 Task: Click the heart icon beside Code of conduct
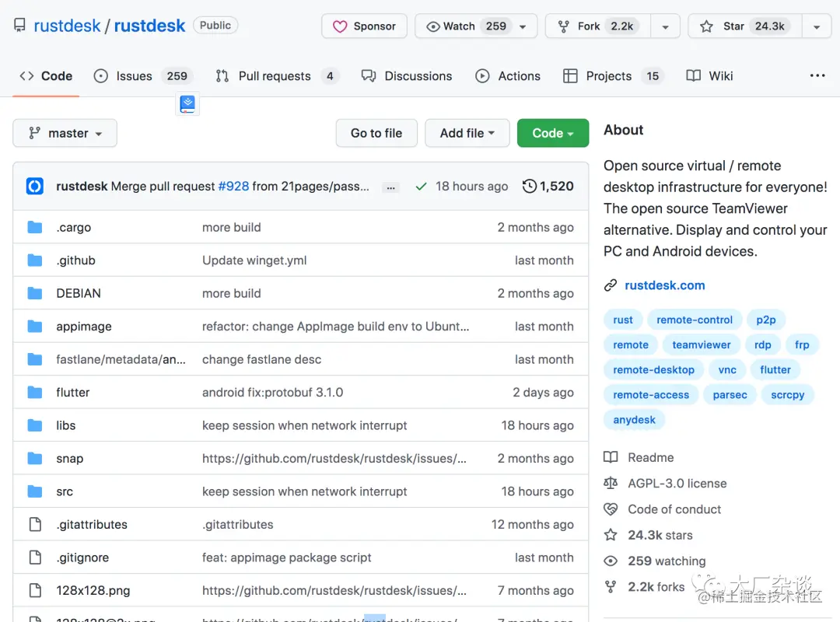[x=611, y=509]
